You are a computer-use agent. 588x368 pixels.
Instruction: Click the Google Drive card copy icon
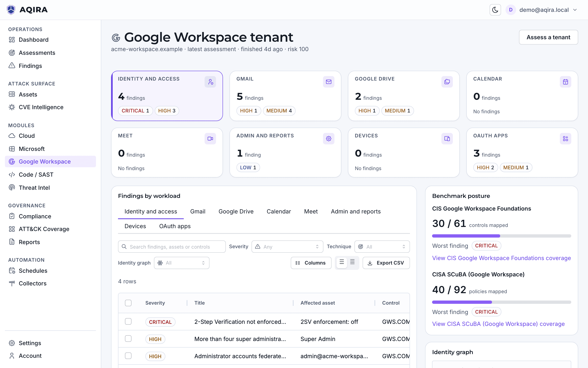[447, 82]
